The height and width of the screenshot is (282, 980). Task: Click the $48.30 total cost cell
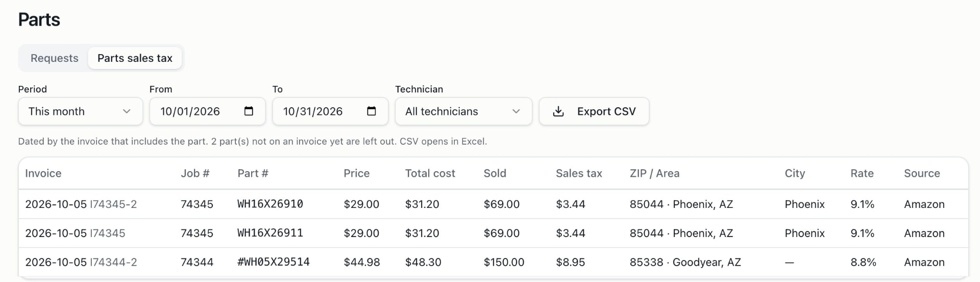423,263
